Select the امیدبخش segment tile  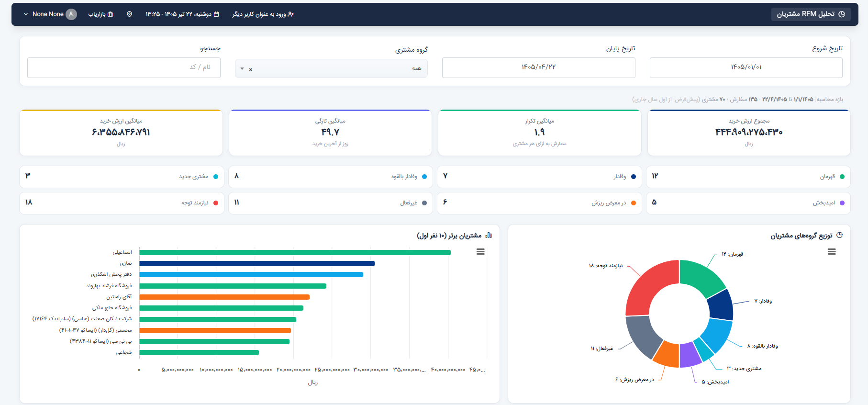pyautogui.click(x=748, y=203)
